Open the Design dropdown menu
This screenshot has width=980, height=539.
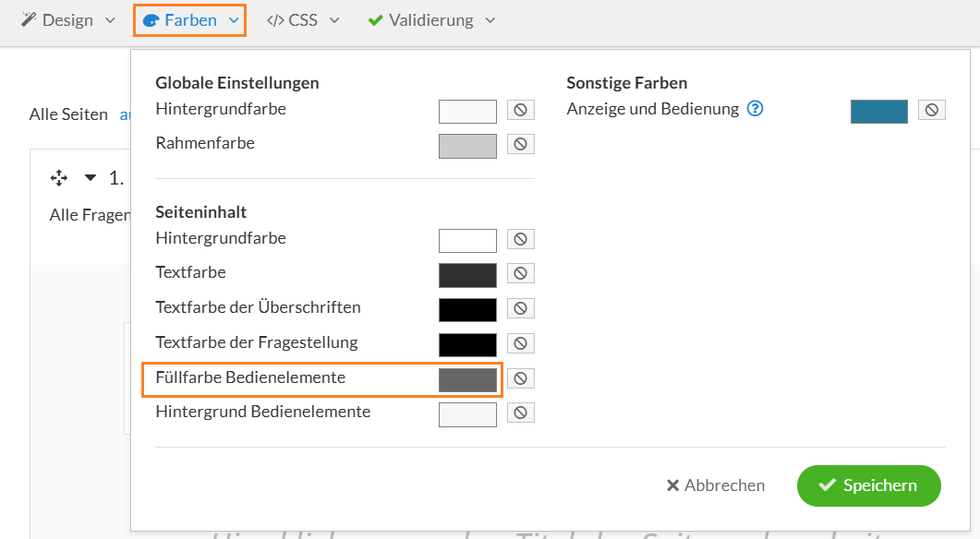(x=68, y=19)
